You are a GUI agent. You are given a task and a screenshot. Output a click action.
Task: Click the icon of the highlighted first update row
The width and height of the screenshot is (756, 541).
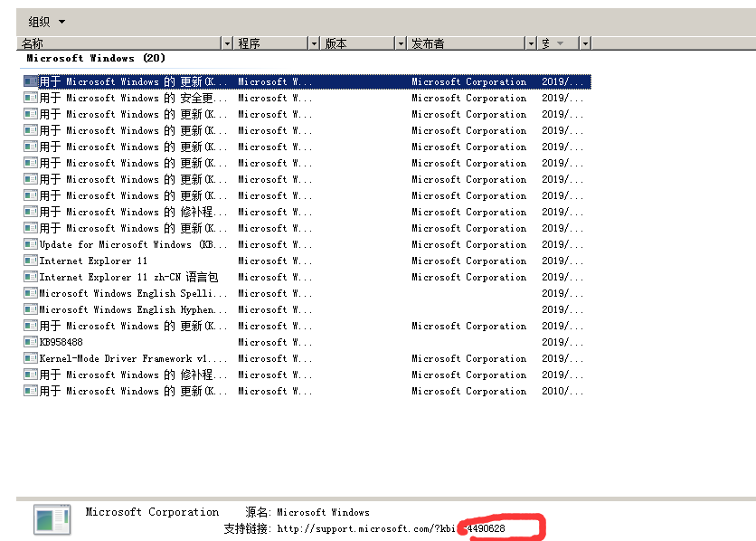click(x=31, y=81)
